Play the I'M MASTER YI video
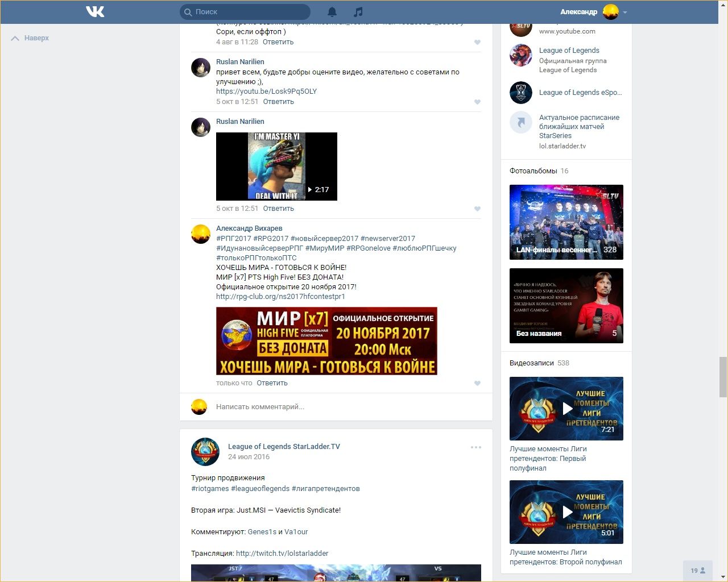The width and height of the screenshot is (728, 582). pyautogui.click(x=276, y=167)
